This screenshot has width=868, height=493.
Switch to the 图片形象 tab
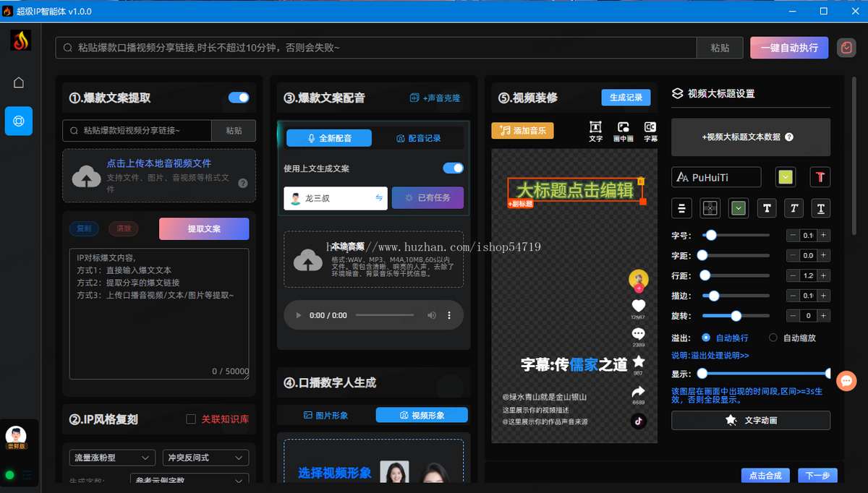click(325, 415)
